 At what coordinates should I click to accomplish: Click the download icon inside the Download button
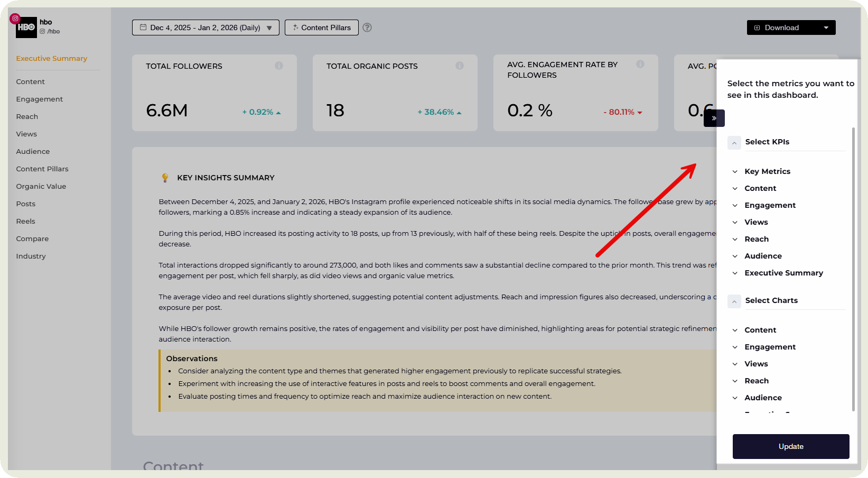tap(756, 27)
